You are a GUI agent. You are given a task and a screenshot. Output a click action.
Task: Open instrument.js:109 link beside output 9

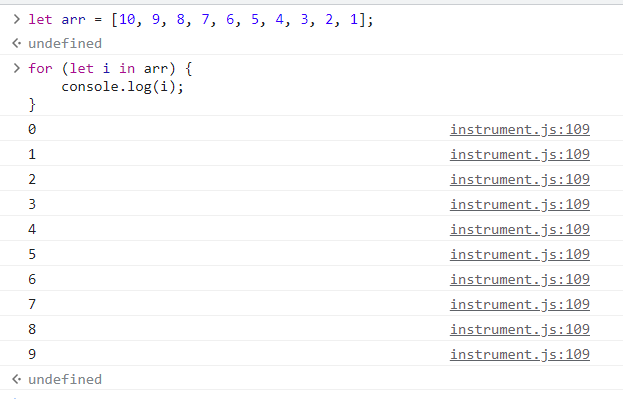(x=520, y=355)
